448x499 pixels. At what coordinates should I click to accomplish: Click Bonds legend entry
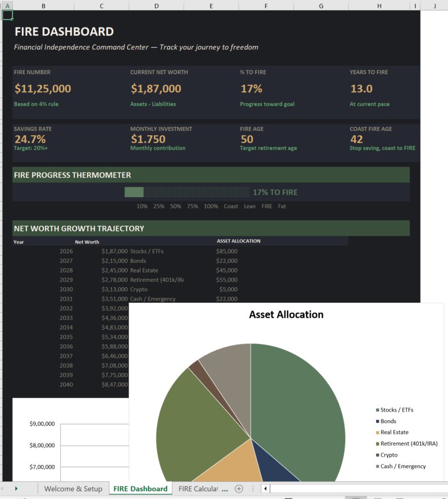tap(386, 421)
